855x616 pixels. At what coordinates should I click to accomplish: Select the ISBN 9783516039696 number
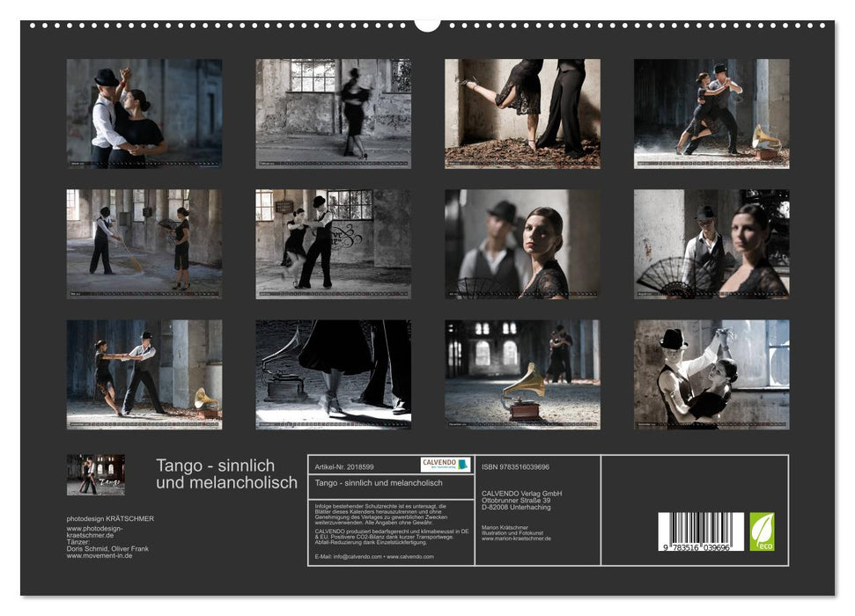pos(515,467)
